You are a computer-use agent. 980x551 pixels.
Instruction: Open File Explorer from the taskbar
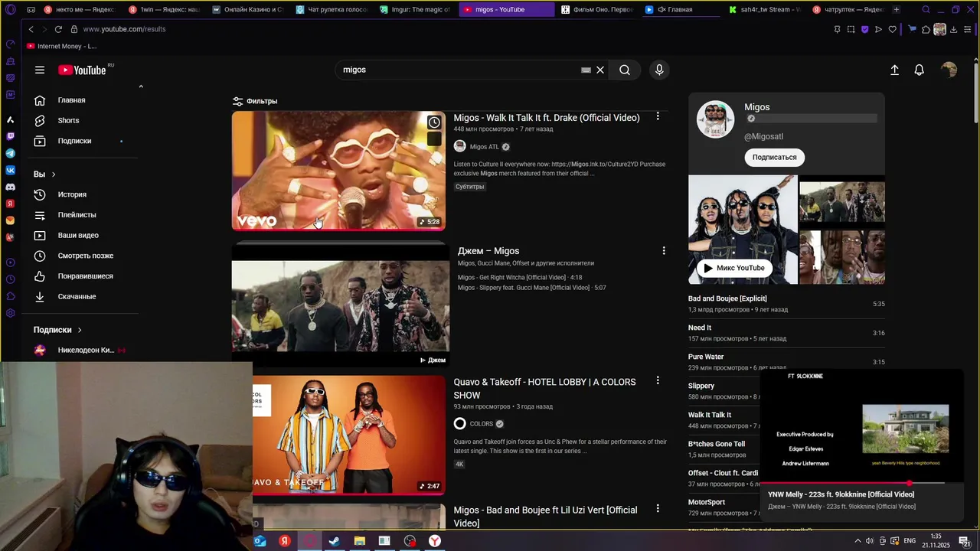(359, 541)
